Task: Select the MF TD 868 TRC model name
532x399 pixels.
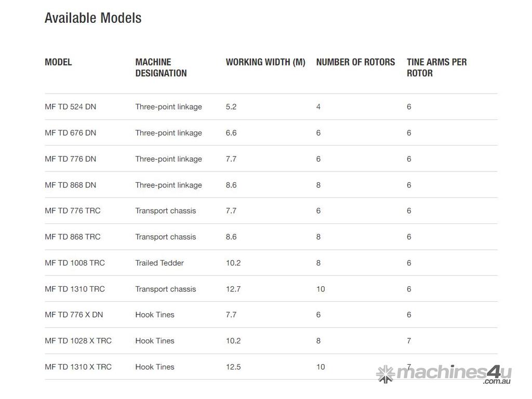Action: (73, 236)
